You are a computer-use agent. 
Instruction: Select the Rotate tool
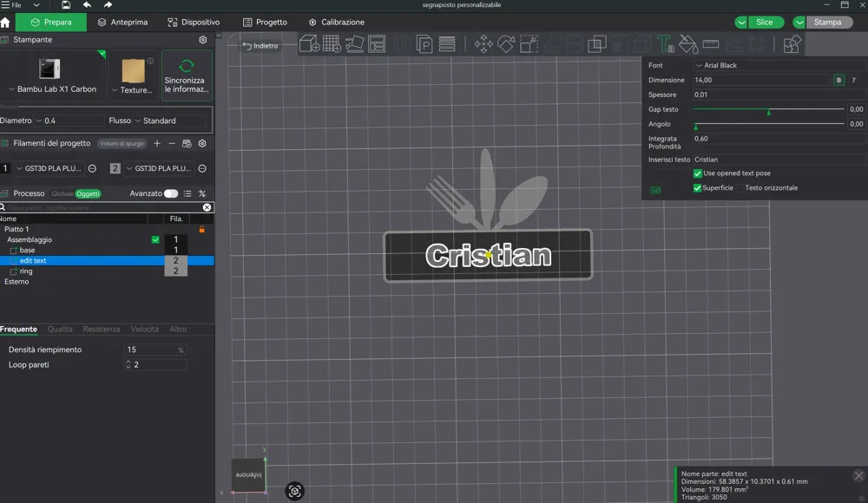coord(506,43)
